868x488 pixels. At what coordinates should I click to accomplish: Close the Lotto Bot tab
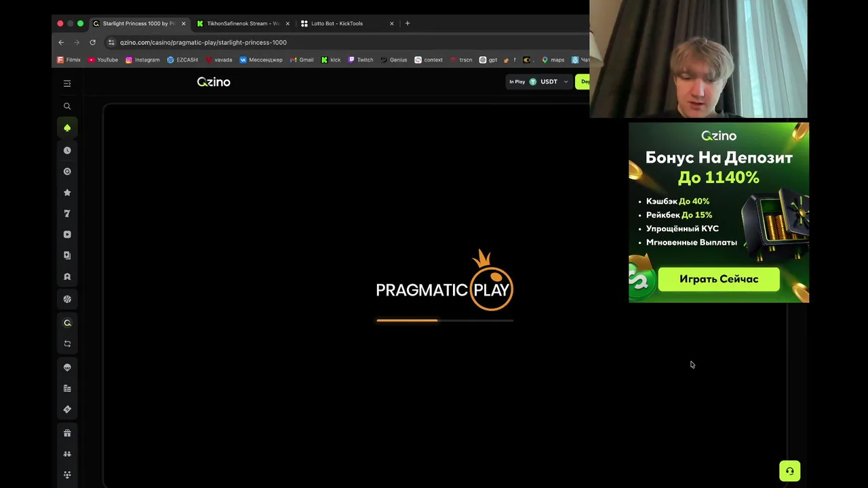[x=391, y=24]
